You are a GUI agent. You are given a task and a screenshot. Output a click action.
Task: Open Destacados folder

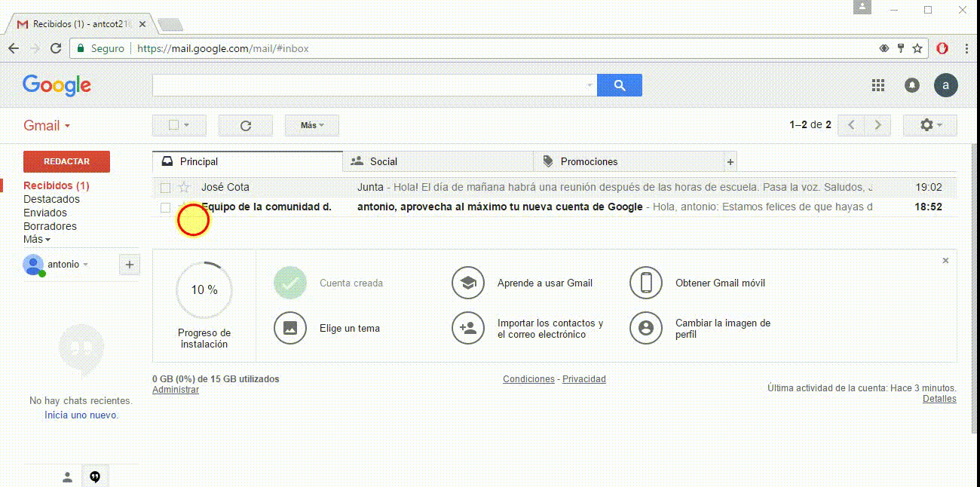pos(51,199)
